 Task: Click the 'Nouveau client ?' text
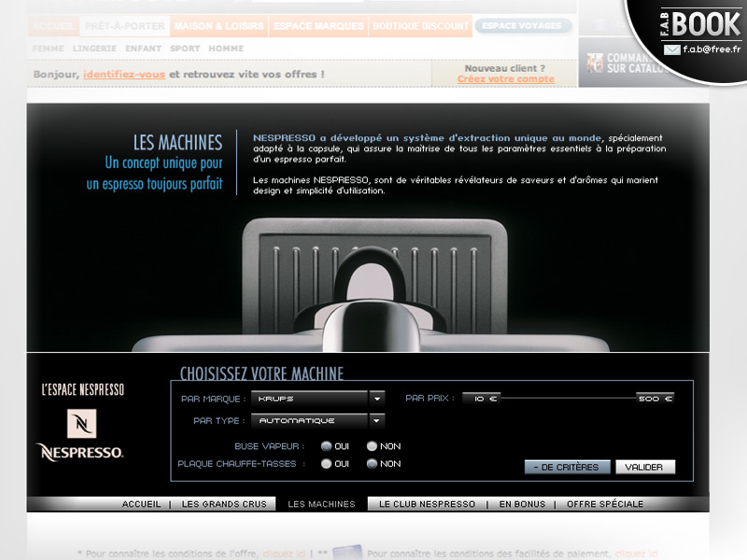(505, 68)
